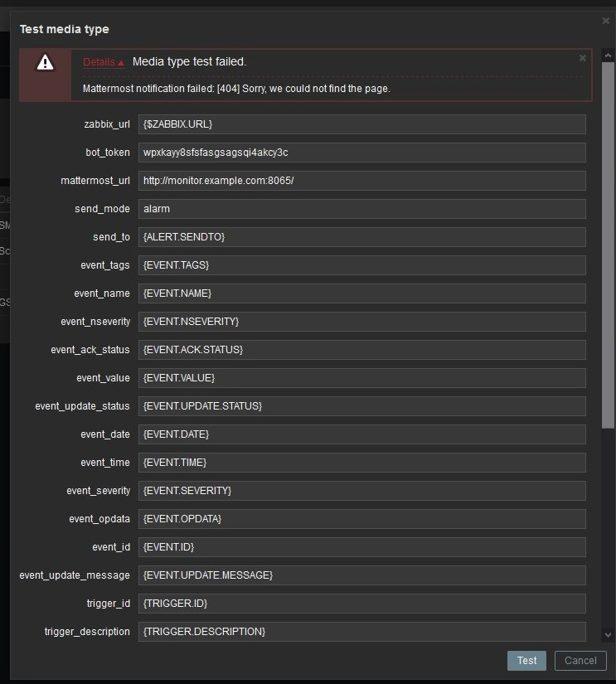
Task: Click the vertical scrollbar thumb
Action: (x=608, y=245)
